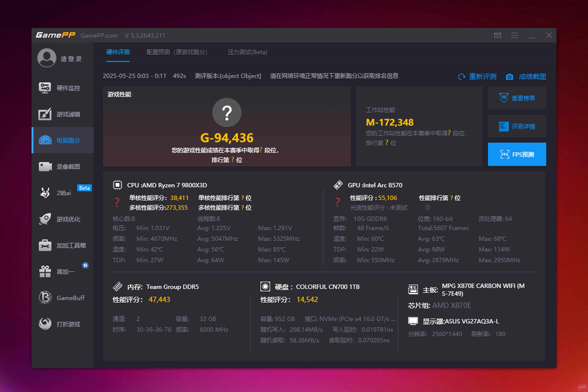The width and height of the screenshot is (588, 392).
Task: Switch to 压力测试(Beta) tab
Action: pos(248,52)
